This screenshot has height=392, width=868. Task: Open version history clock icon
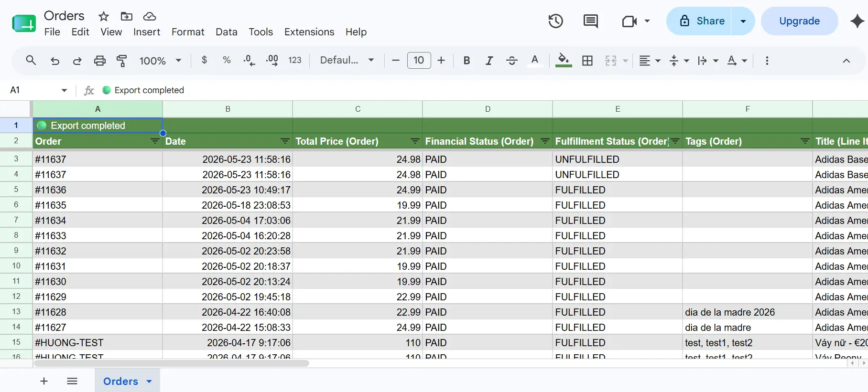(x=555, y=21)
